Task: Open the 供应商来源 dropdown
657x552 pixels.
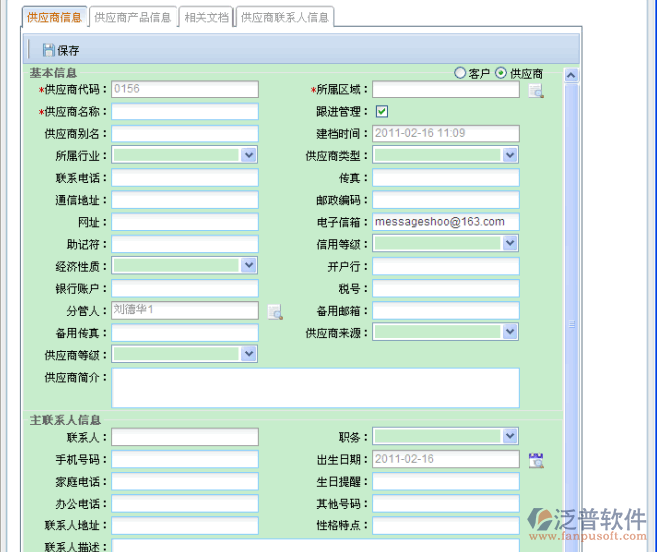Action: pos(510,331)
